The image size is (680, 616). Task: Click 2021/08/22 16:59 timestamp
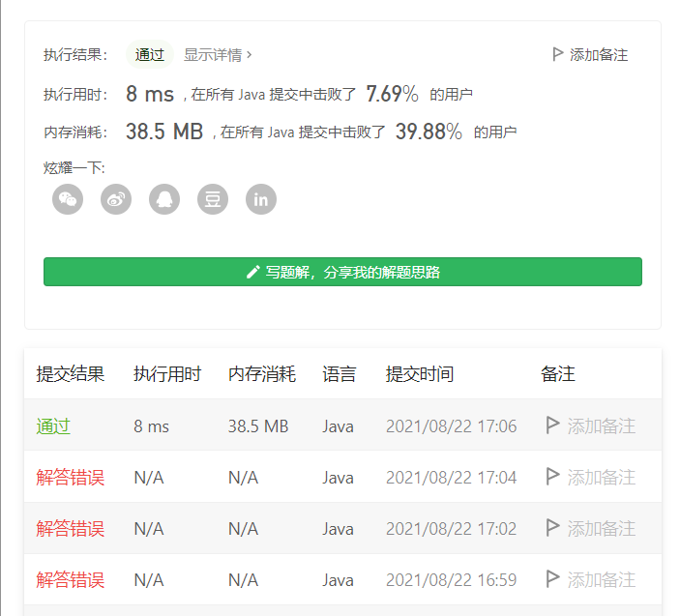[452, 580]
